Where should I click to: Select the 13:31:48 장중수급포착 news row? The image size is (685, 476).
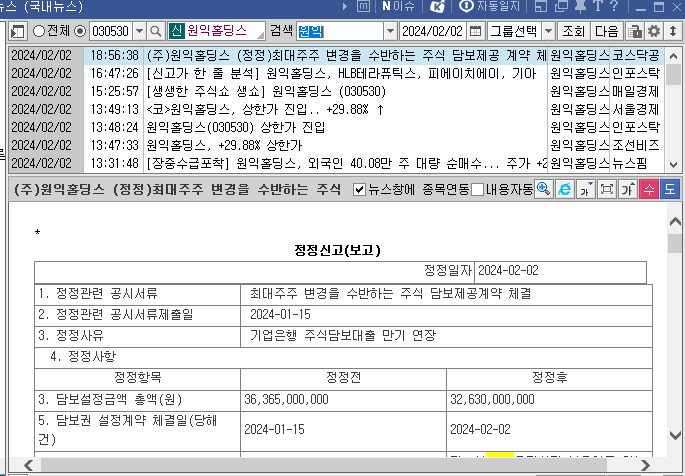tap(336, 163)
